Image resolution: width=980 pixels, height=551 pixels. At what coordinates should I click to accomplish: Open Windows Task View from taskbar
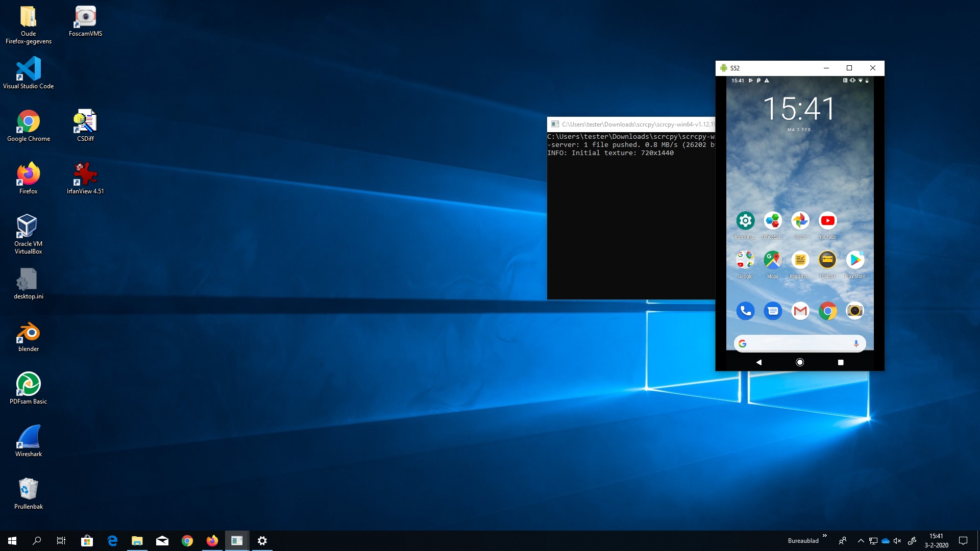point(61,541)
